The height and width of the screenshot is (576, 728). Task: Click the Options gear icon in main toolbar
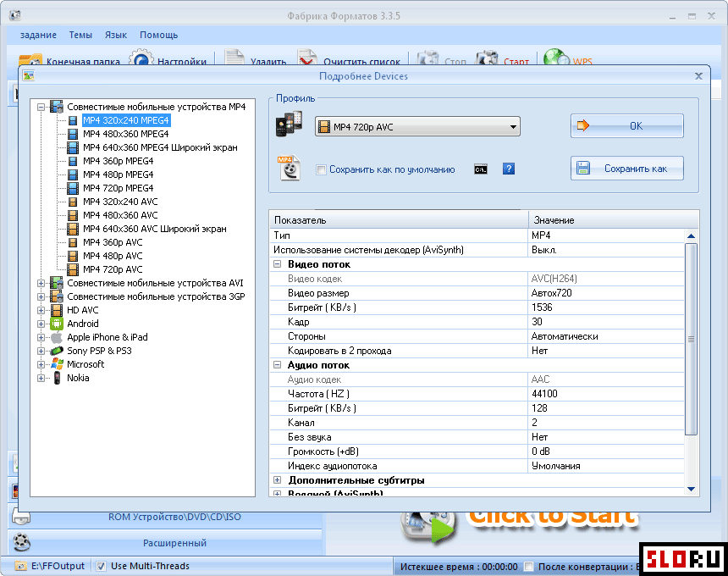(141, 58)
